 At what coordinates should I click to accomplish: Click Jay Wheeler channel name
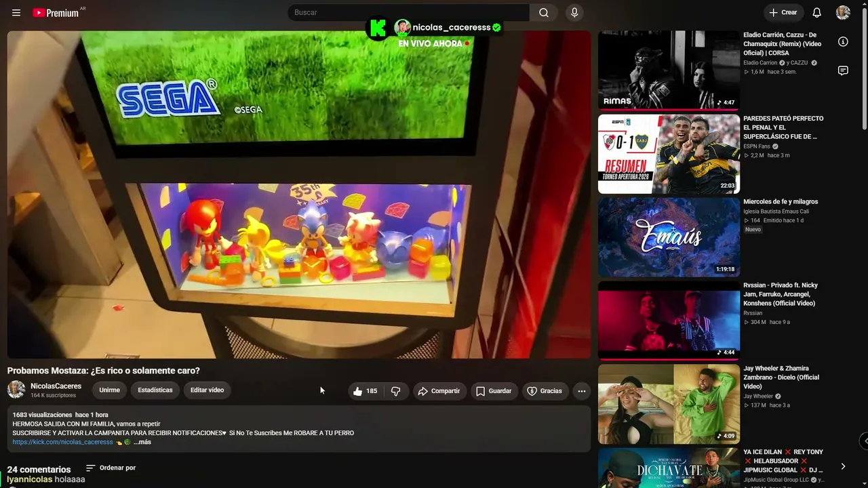(x=758, y=396)
